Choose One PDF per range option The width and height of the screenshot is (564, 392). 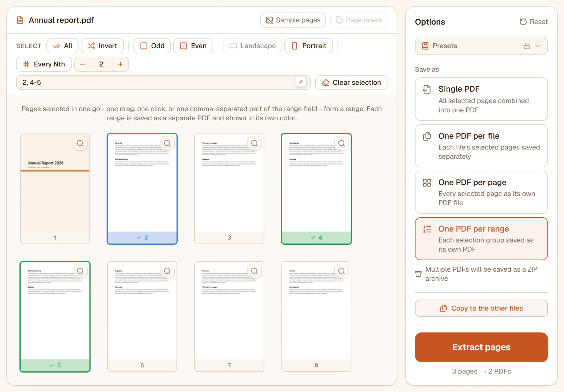pos(481,239)
